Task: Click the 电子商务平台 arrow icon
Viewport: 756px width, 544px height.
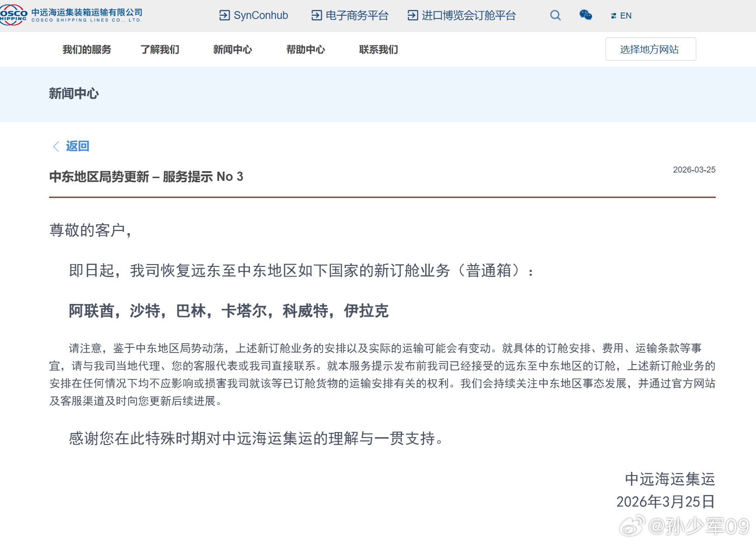Action: 317,15
